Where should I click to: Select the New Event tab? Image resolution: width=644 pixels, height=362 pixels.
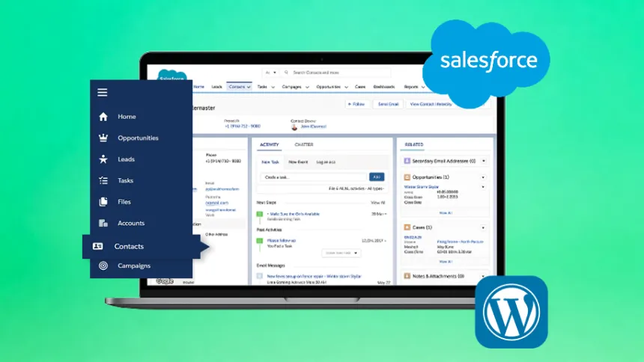click(x=298, y=162)
